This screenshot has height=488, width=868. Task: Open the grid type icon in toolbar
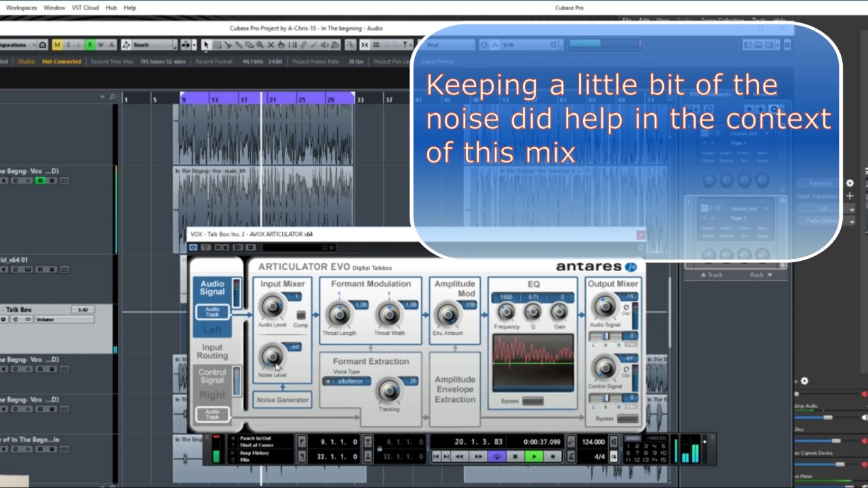coord(376,45)
